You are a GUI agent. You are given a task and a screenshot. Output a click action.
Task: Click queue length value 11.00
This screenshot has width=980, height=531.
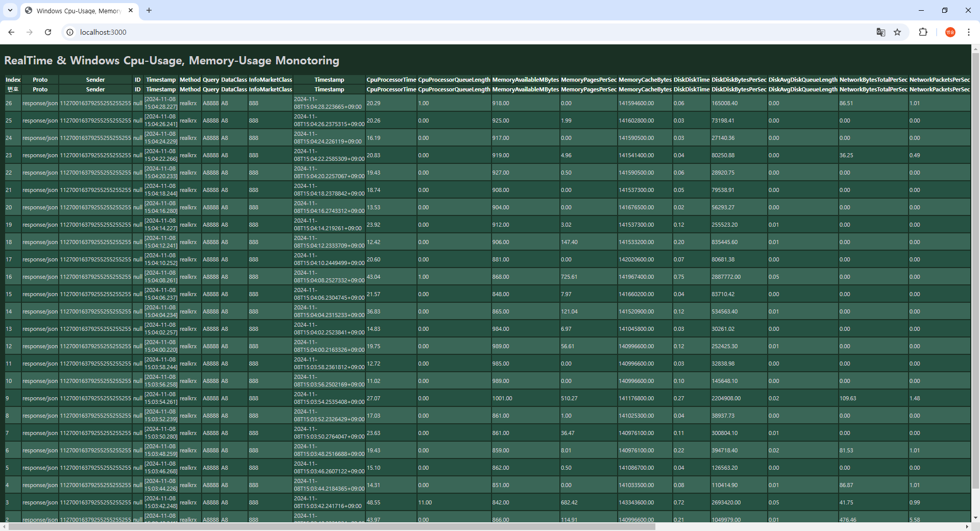pyautogui.click(x=425, y=502)
